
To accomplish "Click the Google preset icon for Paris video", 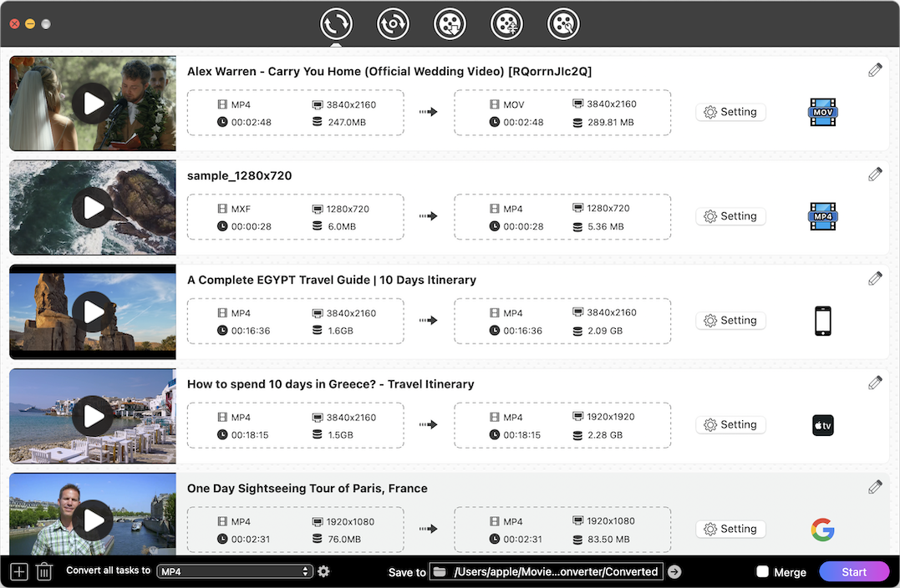I will [822, 530].
